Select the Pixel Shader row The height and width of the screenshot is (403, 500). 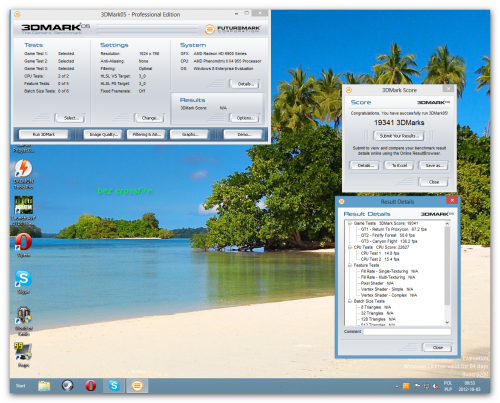377,283
